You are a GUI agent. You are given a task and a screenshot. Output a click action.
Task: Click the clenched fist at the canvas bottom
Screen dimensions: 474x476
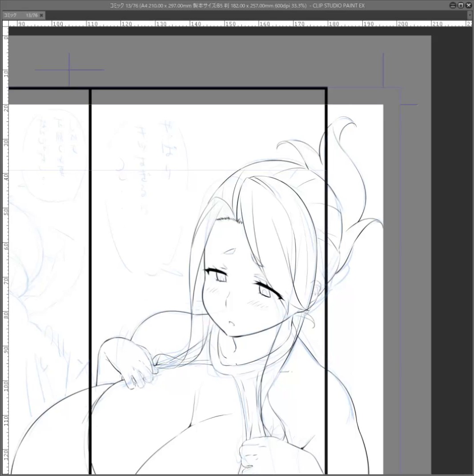click(x=252, y=456)
